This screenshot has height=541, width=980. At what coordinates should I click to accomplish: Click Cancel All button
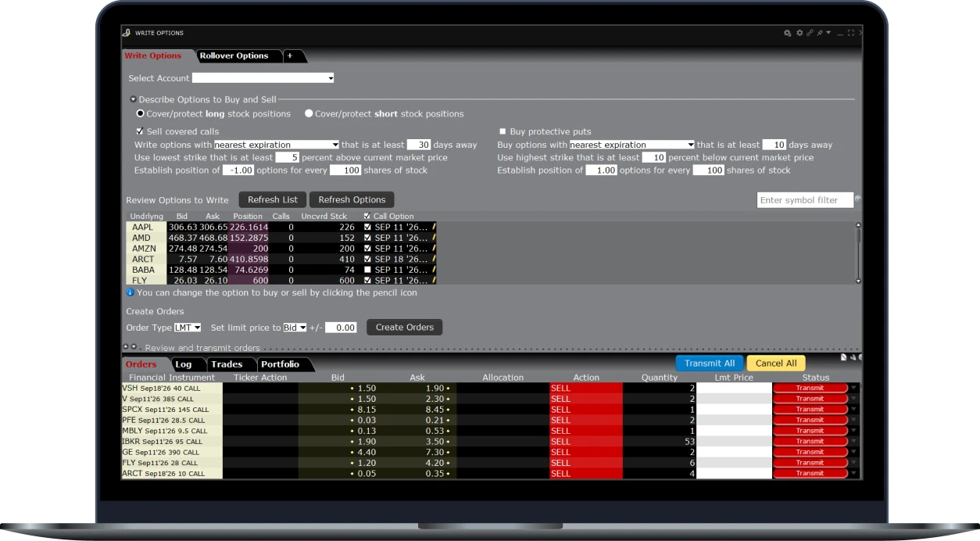pos(776,363)
